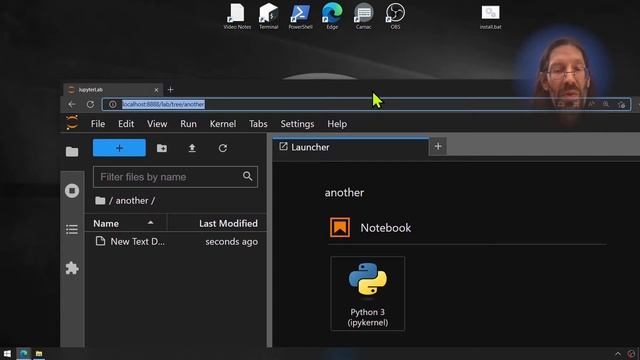The width and height of the screenshot is (640, 360).
Task: Refresh the file browser list
Action: (x=222, y=148)
